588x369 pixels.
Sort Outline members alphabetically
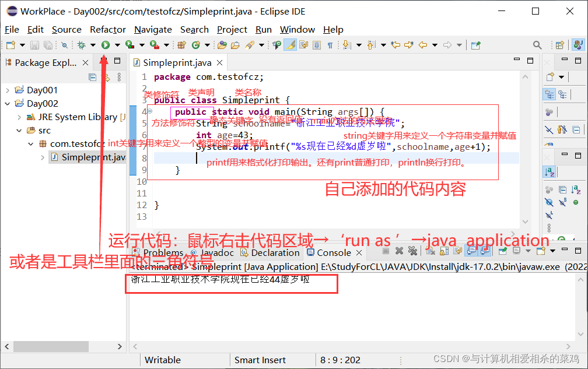[551, 171]
